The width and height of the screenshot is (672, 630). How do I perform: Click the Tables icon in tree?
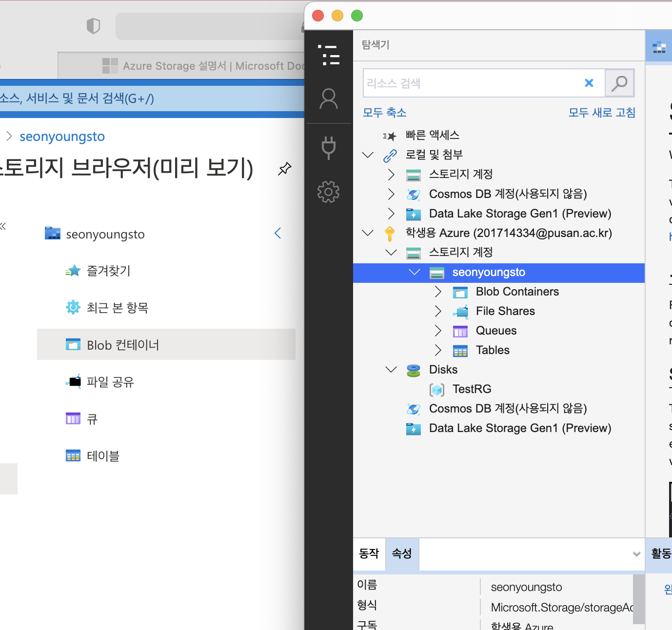pos(460,351)
